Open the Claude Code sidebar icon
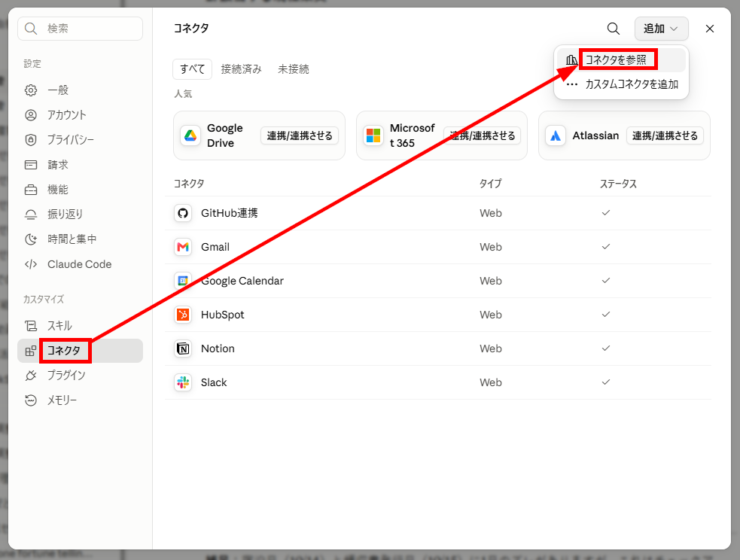The width and height of the screenshot is (740, 560). (31, 264)
